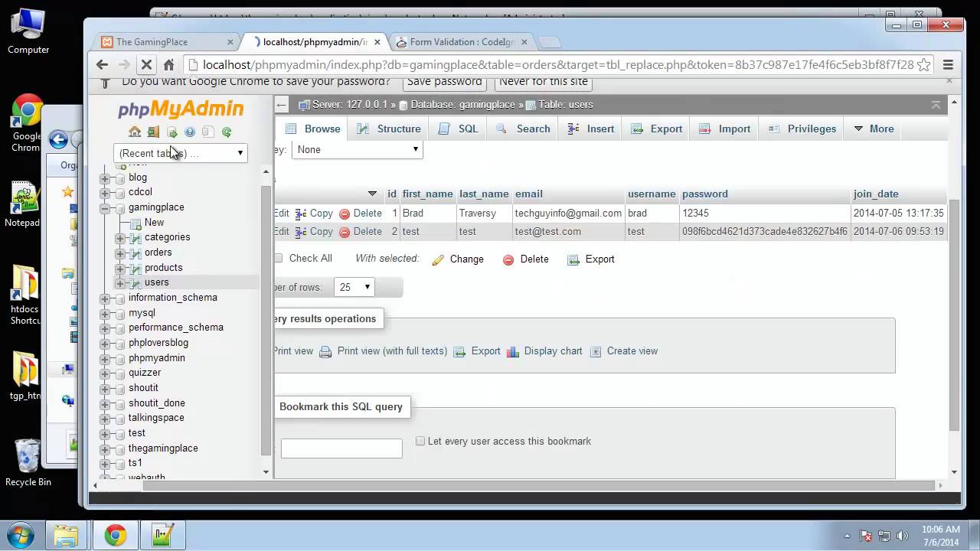Open the Recent tables dropdown
980x551 pixels.
click(x=181, y=153)
